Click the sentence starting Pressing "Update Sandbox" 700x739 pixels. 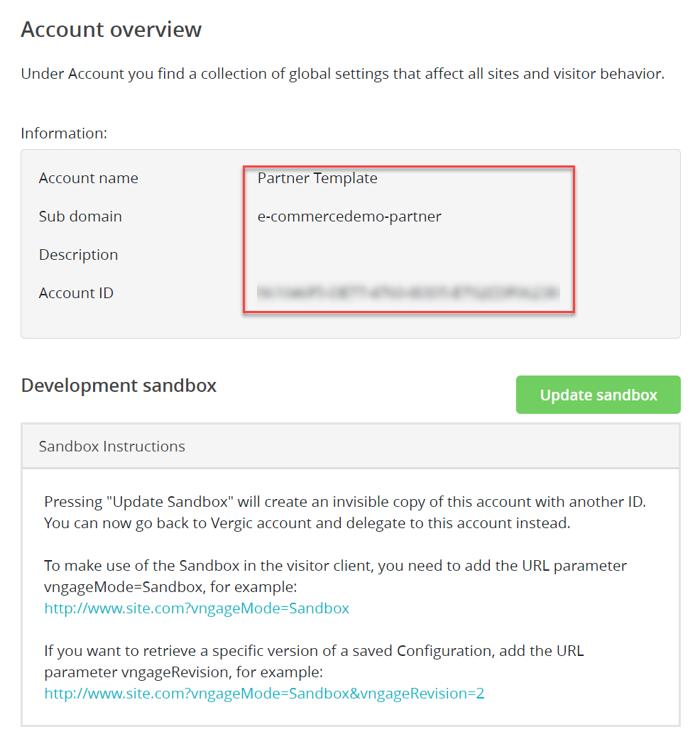(x=345, y=502)
